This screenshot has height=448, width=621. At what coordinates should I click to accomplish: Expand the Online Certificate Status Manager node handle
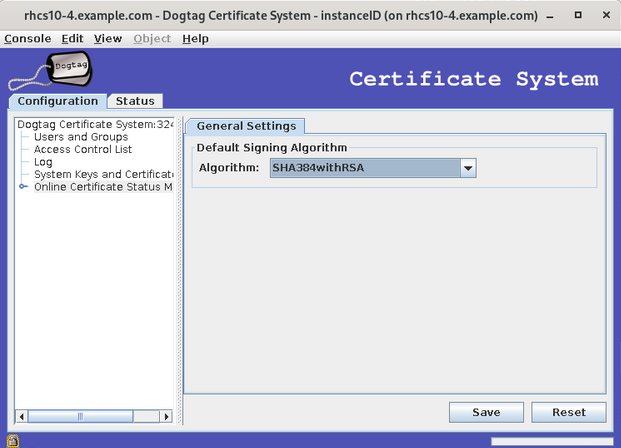pyautogui.click(x=23, y=187)
